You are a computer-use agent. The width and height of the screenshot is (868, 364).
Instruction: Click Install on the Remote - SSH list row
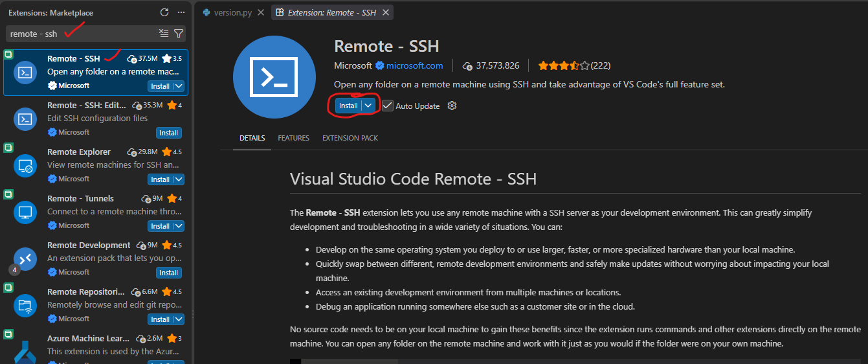pyautogui.click(x=161, y=86)
